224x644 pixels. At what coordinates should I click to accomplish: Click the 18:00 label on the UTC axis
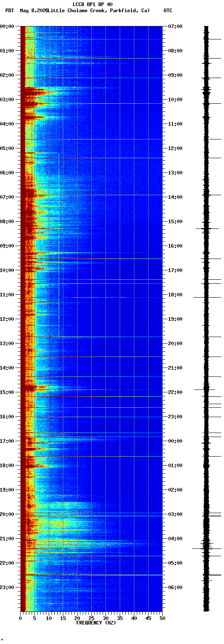(175, 295)
